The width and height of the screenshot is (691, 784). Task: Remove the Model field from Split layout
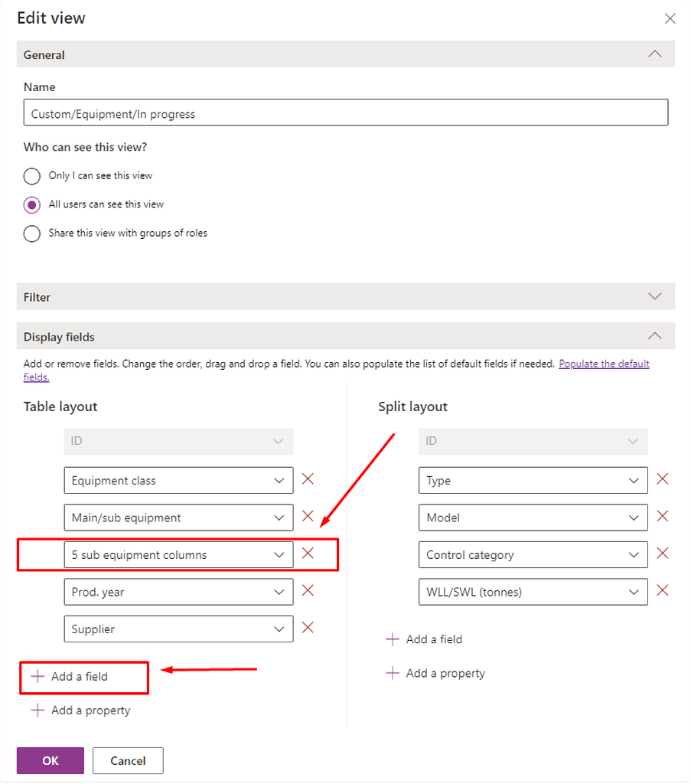(663, 517)
